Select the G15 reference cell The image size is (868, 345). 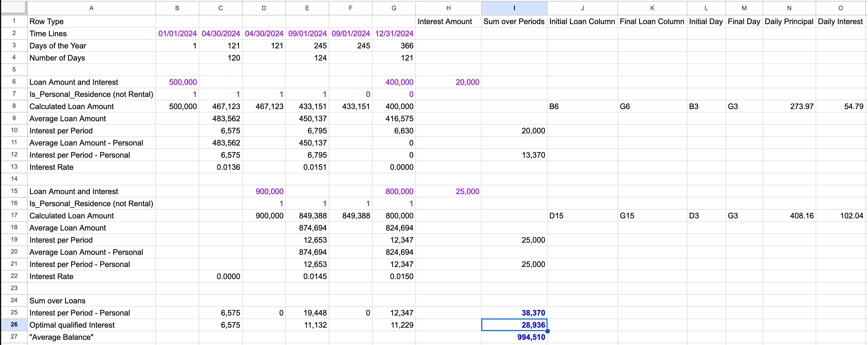(652, 216)
